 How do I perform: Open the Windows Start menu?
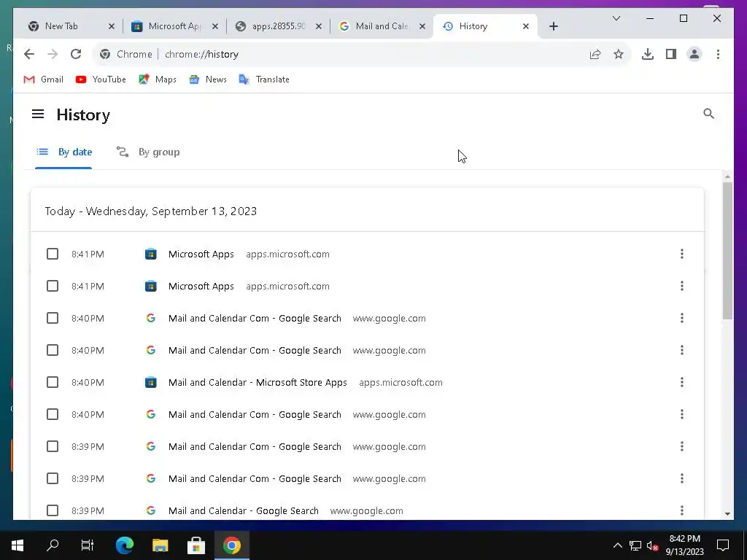coord(18,545)
